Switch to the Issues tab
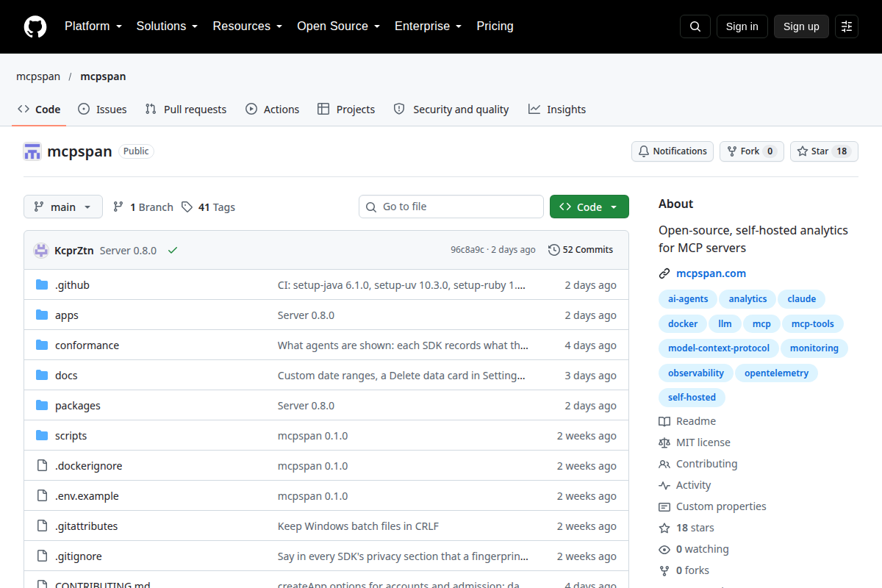 [x=102, y=110]
